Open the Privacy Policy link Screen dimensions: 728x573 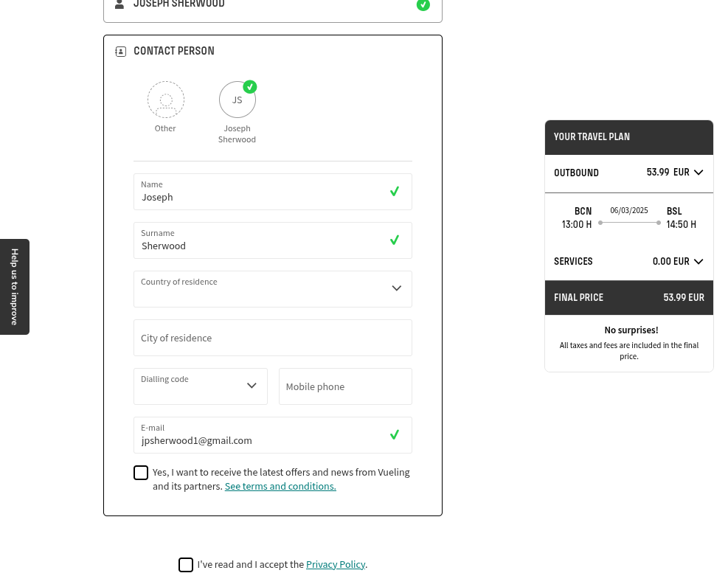click(336, 565)
